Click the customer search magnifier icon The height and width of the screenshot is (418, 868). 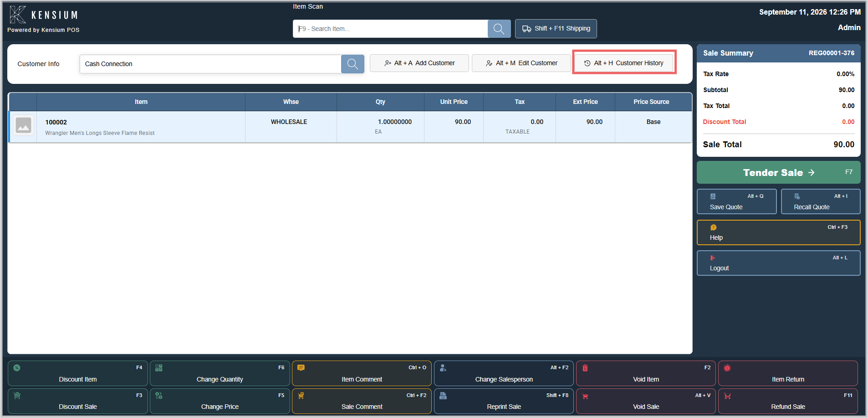[352, 64]
